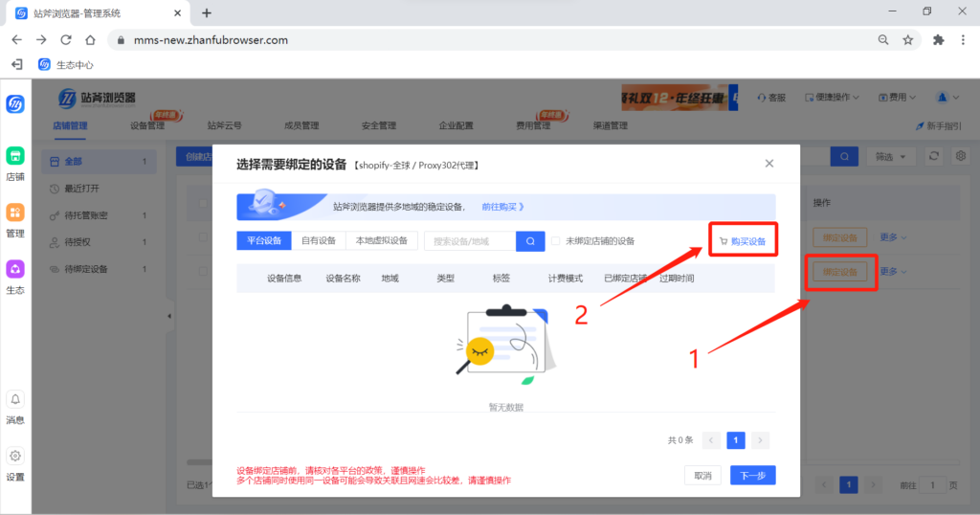
Task: Switch to 本地虚拟设备 tab
Action: (x=381, y=240)
